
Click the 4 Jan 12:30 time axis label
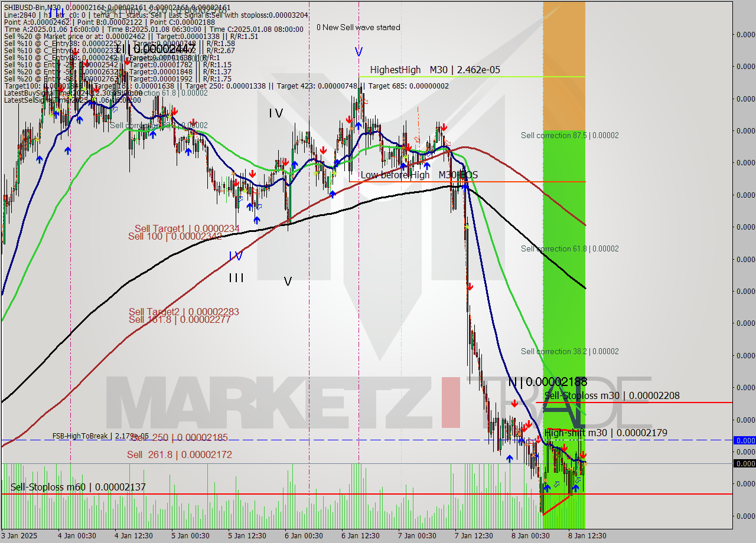tap(133, 536)
